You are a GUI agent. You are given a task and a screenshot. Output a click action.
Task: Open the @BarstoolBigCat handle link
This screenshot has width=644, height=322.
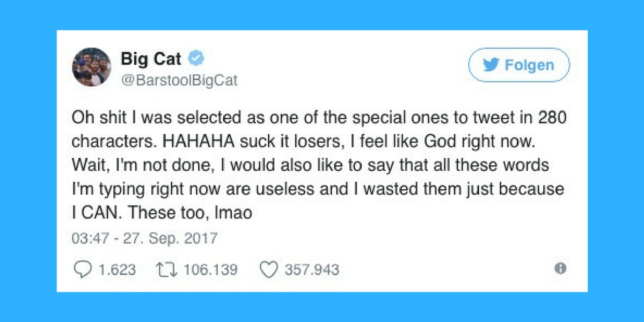pos(179,81)
